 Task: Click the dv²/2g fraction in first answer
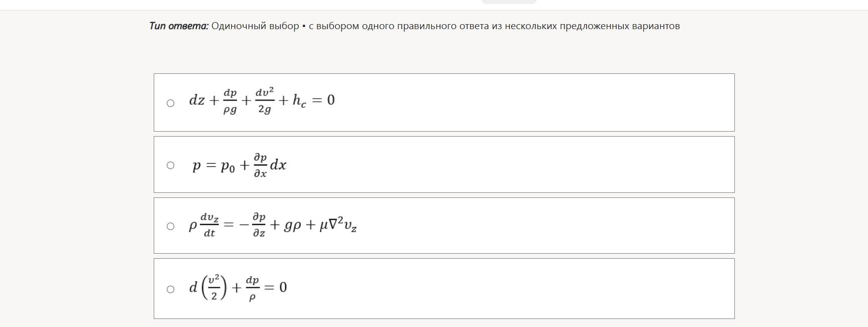[x=265, y=100]
